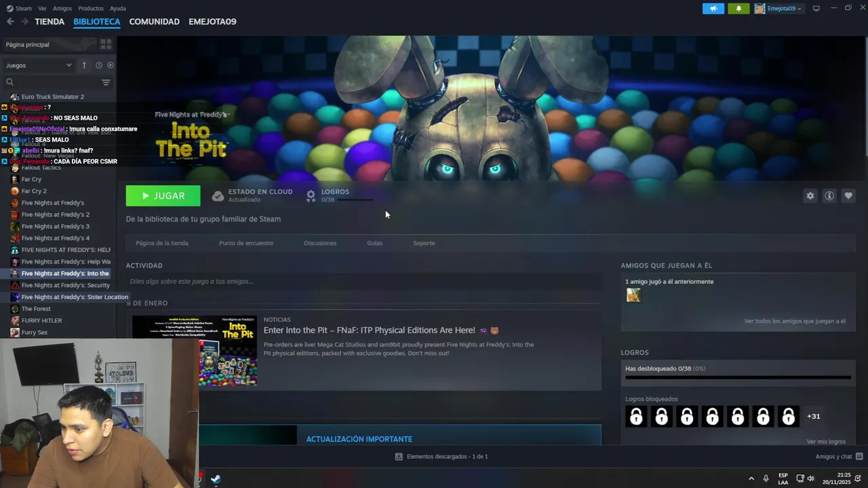Select Five Nights at Freddy's: Sister Location
This screenshot has height=488, width=868.
click(75, 297)
